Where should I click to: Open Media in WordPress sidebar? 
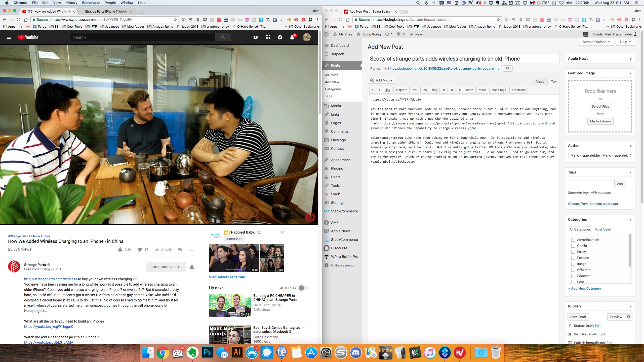click(x=336, y=106)
